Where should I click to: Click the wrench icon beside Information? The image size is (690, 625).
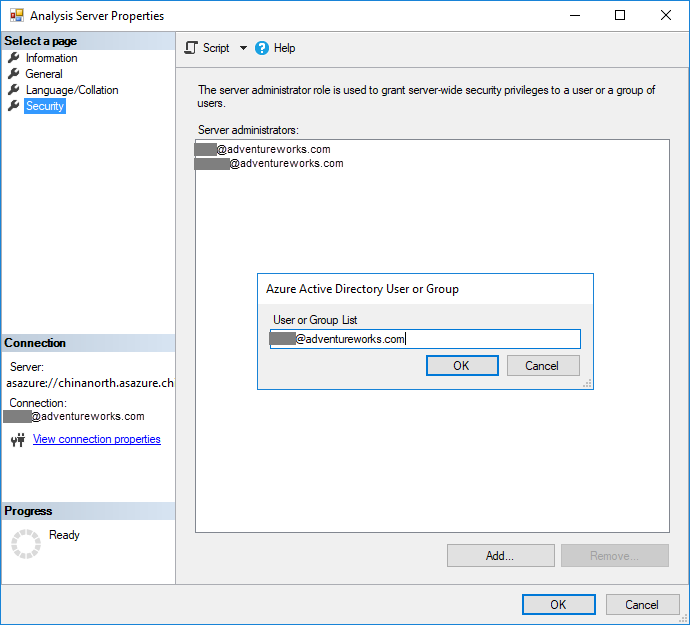(x=14, y=57)
